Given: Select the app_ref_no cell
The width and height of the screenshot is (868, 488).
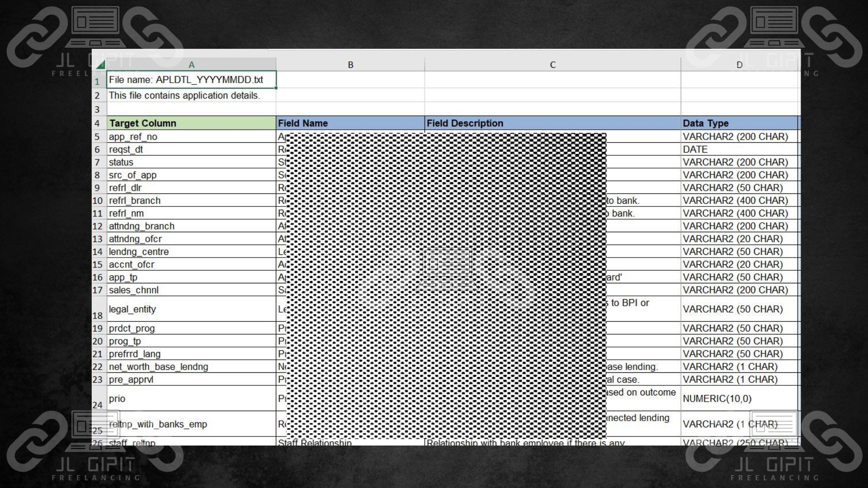Looking at the screenshot, I should (191, 136).
